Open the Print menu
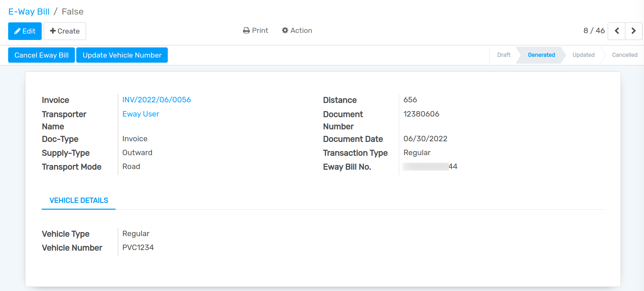The height and width of the screenshot is (291, 644). click(x=256, y=30)
